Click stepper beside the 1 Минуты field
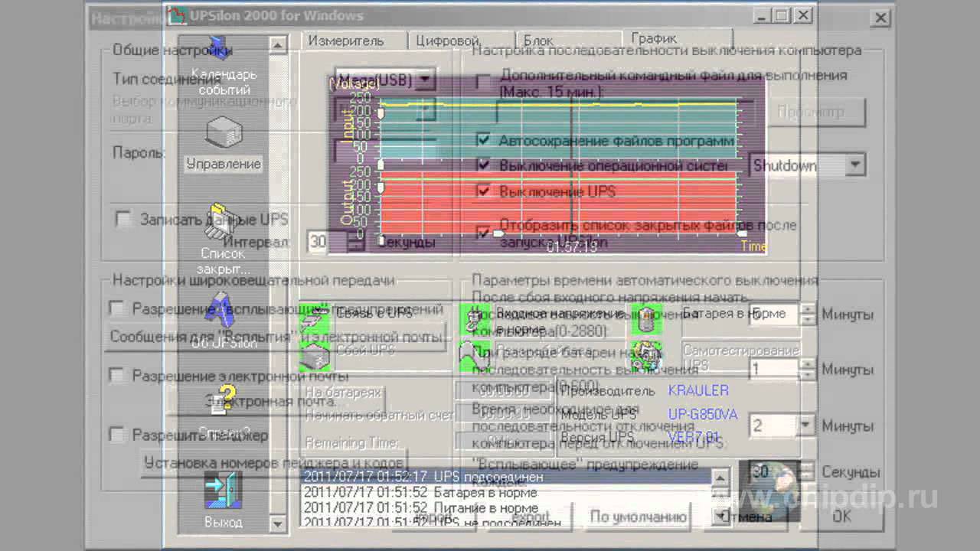This screenshot has width=980, height=551. coord(808,369)
